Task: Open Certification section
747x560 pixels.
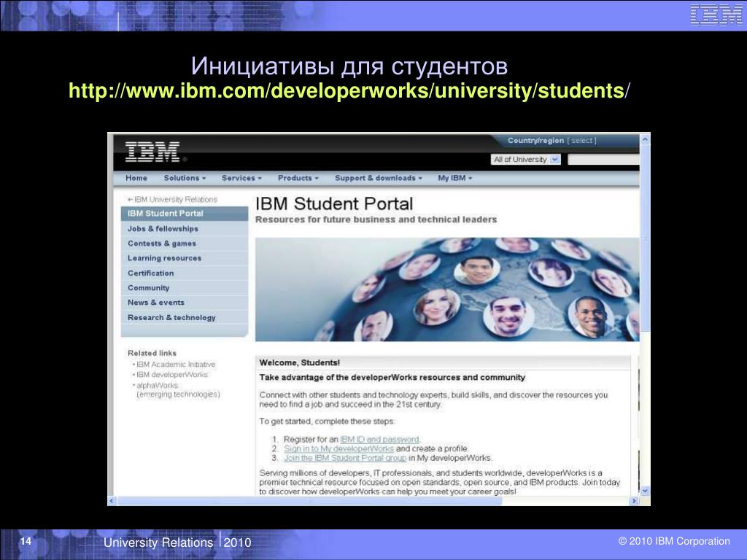Action: [x=185, y=273]
